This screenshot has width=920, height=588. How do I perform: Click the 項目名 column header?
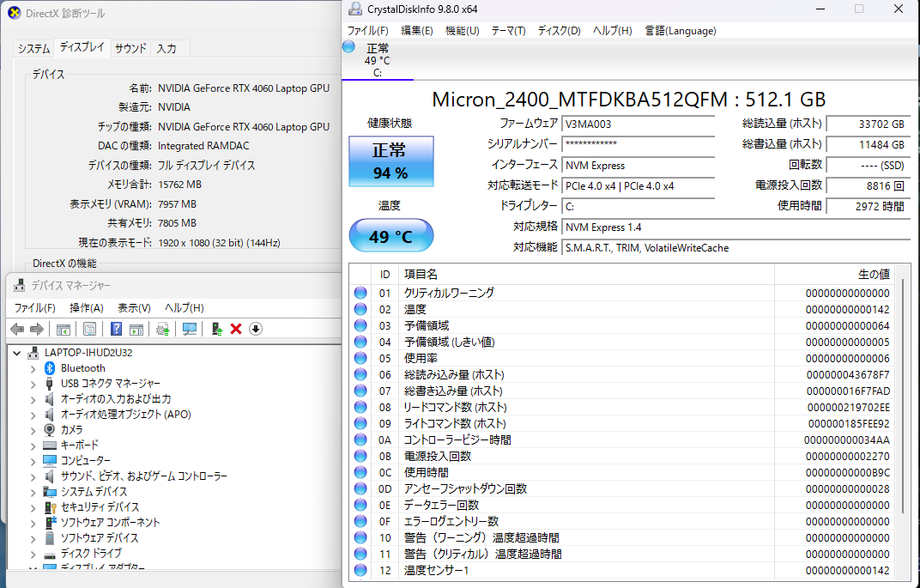point(587,274)
